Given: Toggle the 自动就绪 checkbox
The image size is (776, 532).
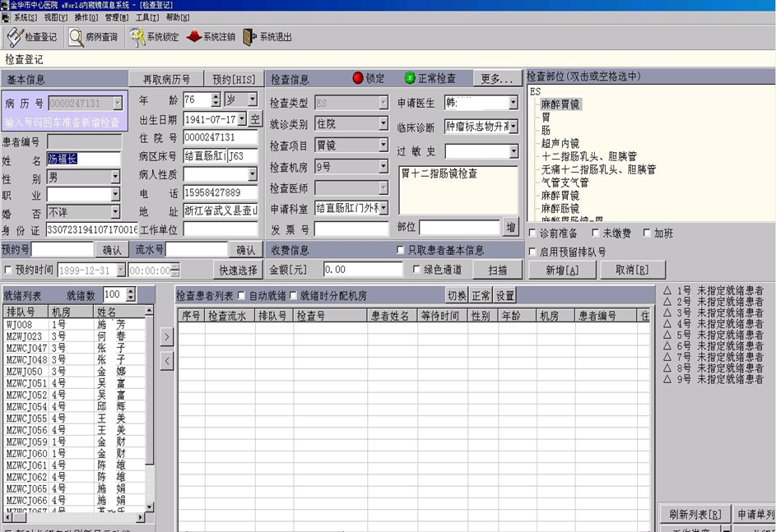Looking at the screenshot, I should pyautogui.click(x=241, y=296).
